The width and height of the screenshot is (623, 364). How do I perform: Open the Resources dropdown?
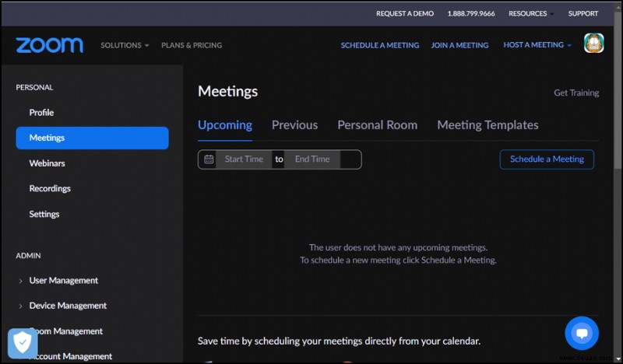(x=531, y=13)
